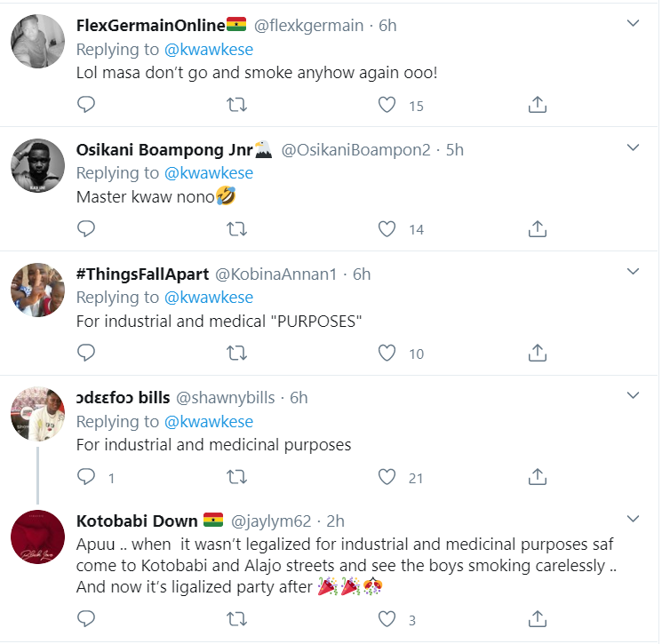This screenshot has width=662, height=644.
Task: Reply to FlexGermainOnline's tweet
Action: tap(86, 104)
